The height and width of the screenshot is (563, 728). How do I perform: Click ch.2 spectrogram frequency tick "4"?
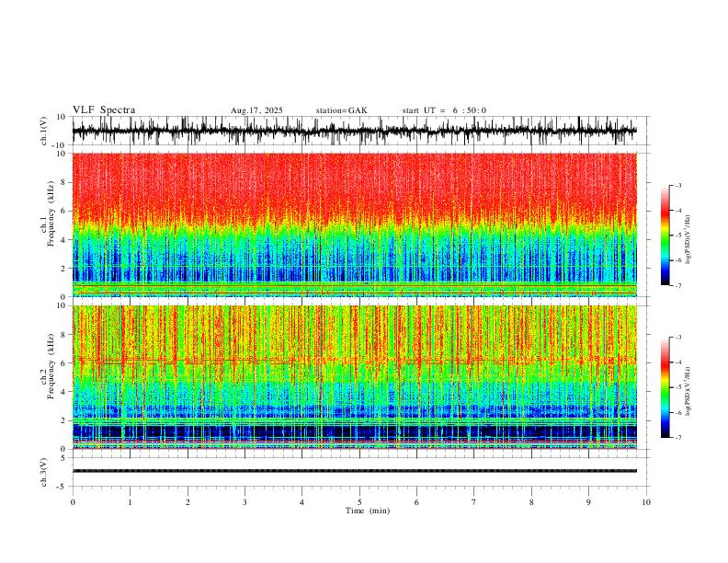point(64,392)
